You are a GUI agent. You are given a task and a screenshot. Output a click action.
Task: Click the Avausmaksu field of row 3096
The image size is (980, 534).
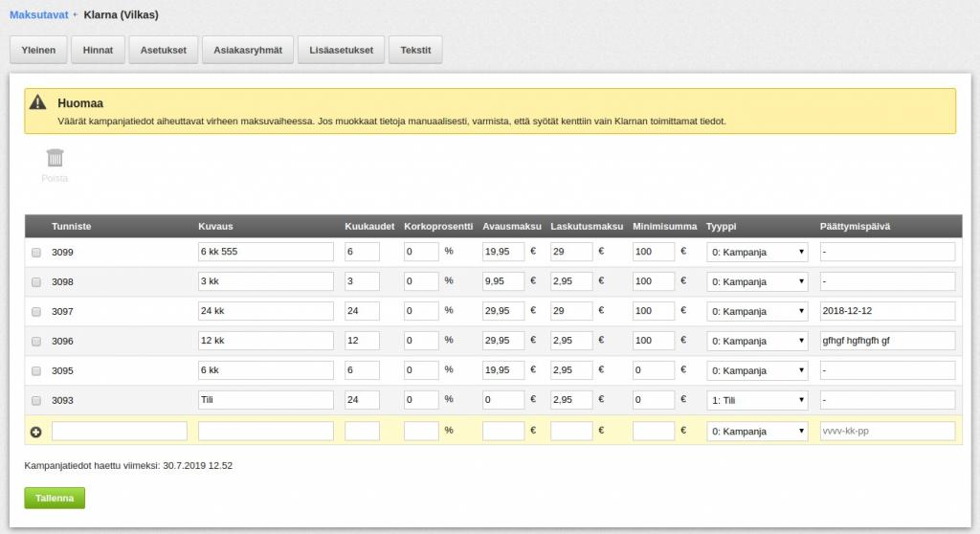pyautogui.click(x=503, y=340)
